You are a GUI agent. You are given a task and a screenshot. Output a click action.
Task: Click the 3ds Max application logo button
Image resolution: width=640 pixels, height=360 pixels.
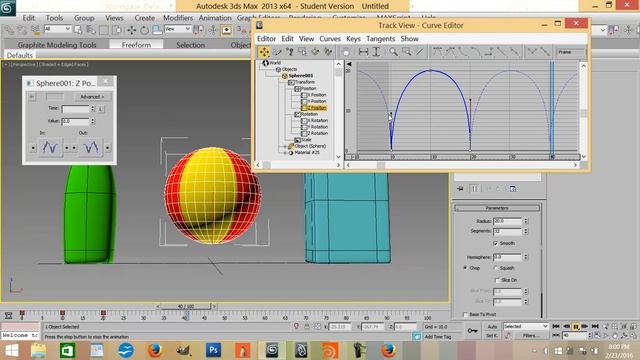point(7,7)
